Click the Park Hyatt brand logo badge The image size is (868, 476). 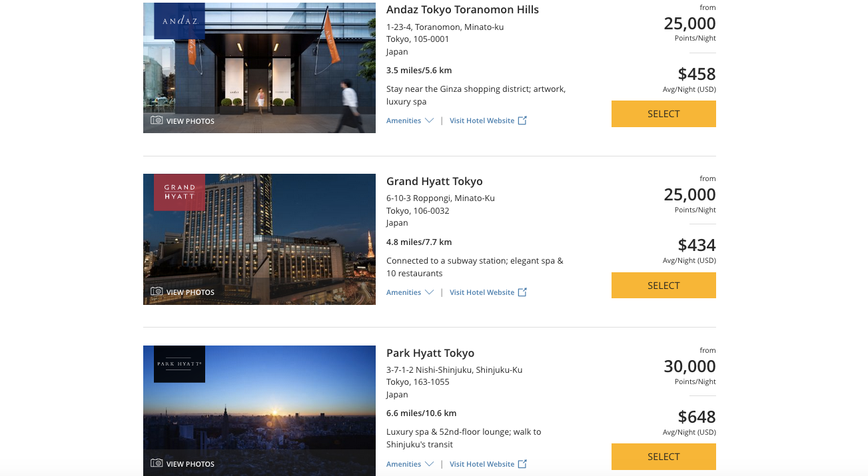point(179,364)
